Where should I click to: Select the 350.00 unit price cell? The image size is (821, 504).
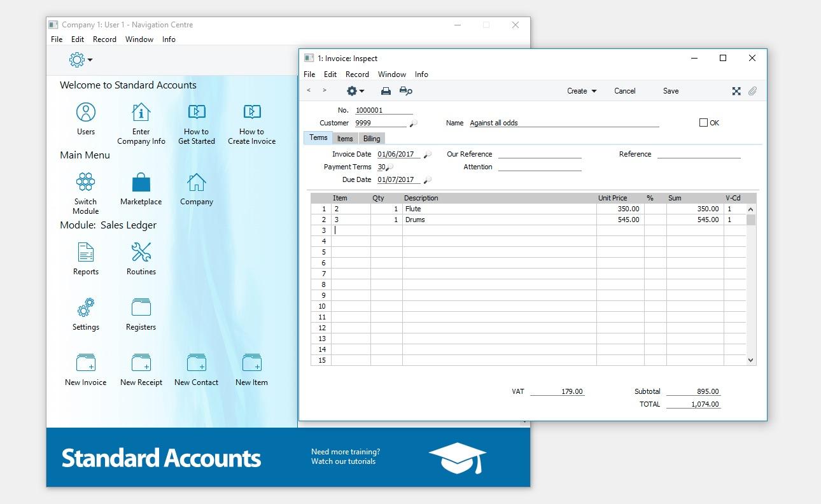pyautogui.click(x=621, y=209)
